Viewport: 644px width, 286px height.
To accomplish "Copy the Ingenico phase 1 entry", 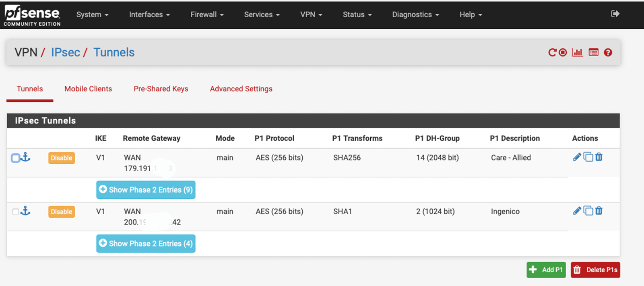I will [x=588, y=211].
